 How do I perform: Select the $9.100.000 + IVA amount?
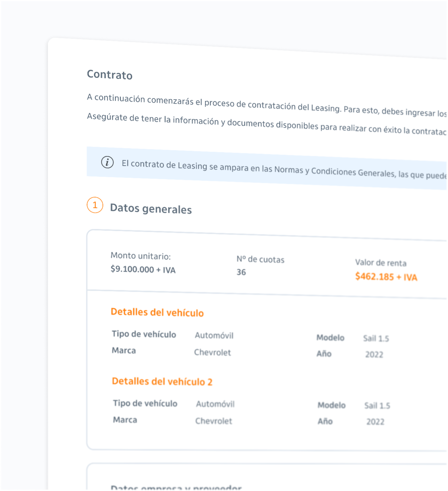(143, 269)
